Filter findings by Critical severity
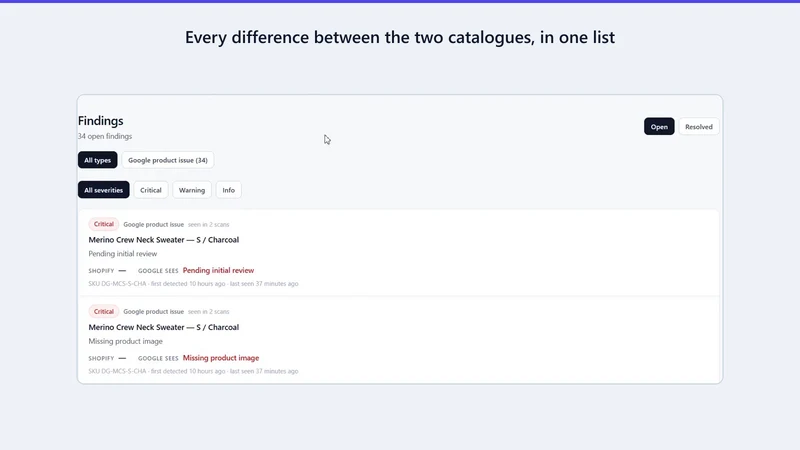 [x=151, y=190]
